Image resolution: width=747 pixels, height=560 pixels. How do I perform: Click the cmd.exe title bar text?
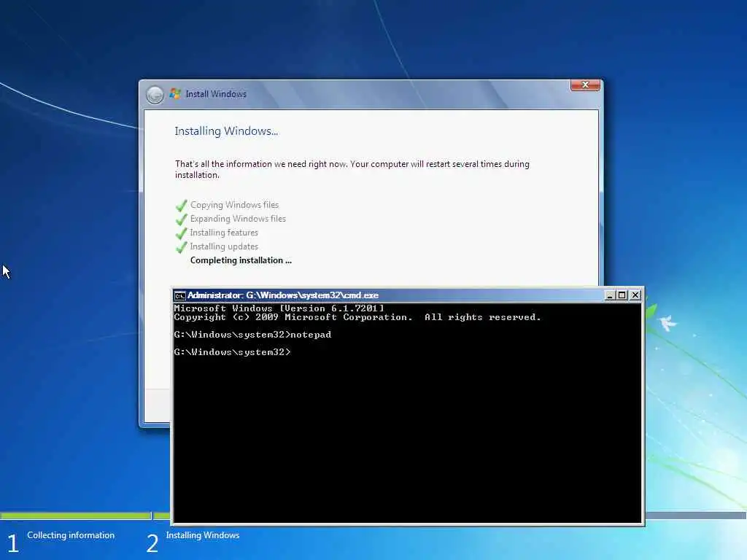[x=283, y=295]
